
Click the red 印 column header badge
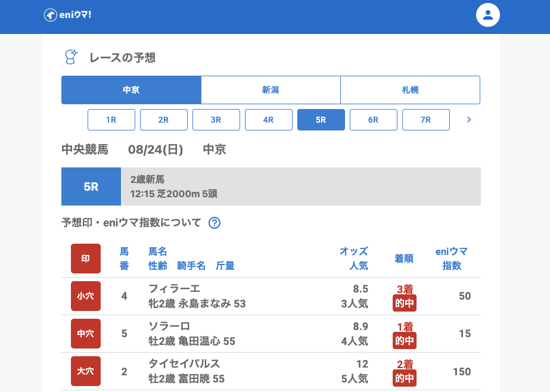(86, 259)
